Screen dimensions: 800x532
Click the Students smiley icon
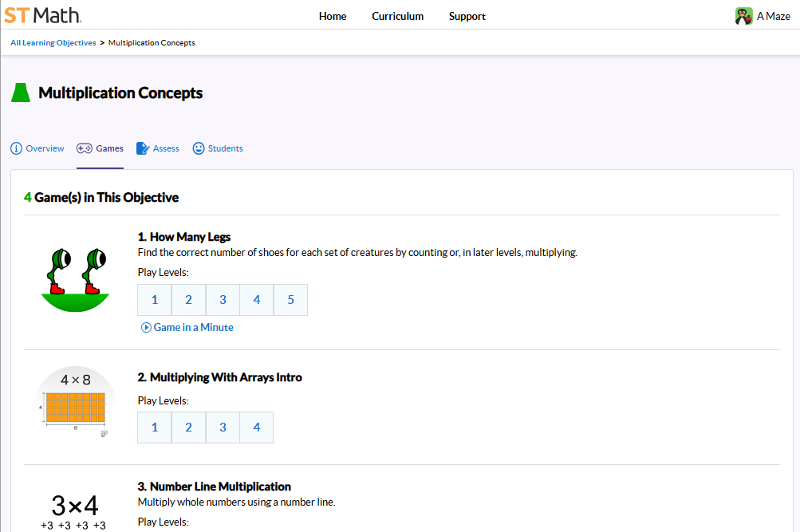[199, 148]
